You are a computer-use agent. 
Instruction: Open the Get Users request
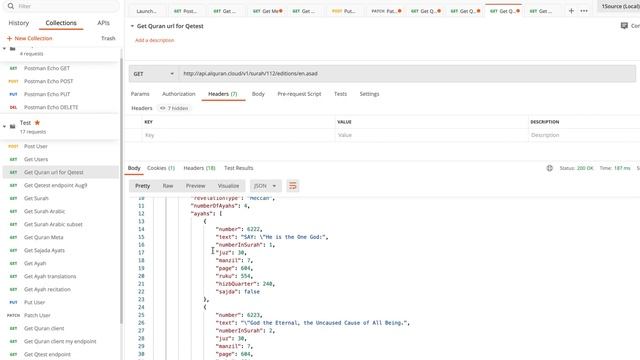36,159
